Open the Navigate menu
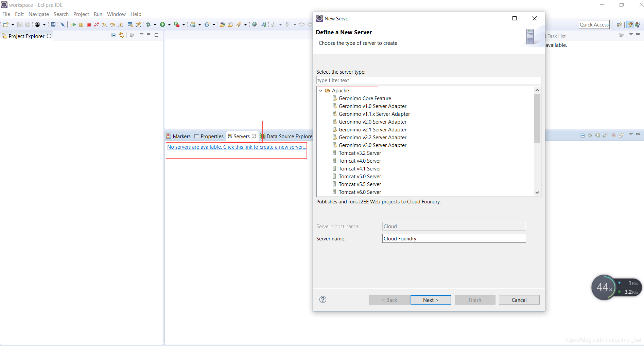Viewport: 644px width, 346px height. [x=39, y=14]
